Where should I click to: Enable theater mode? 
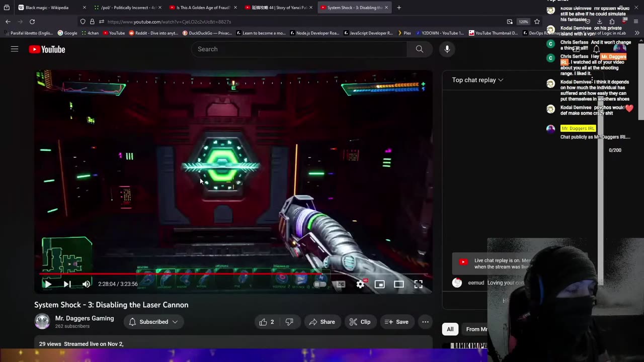399,284
